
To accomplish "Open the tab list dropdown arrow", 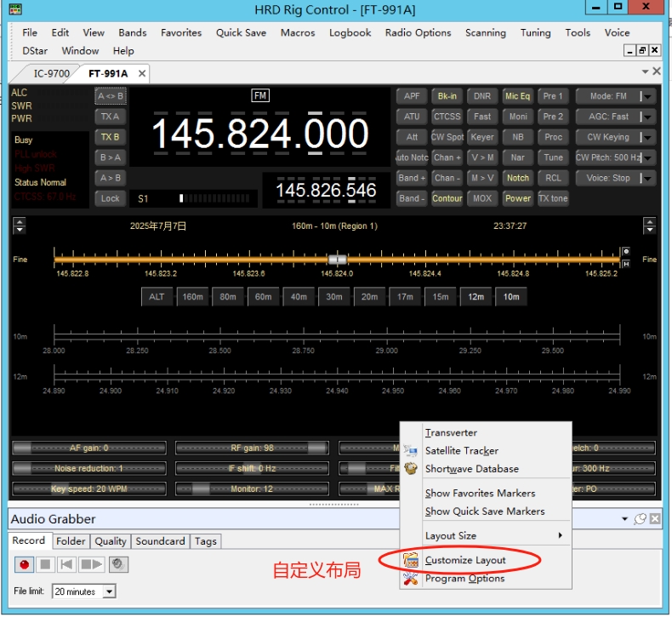I will tap(645, 71).
